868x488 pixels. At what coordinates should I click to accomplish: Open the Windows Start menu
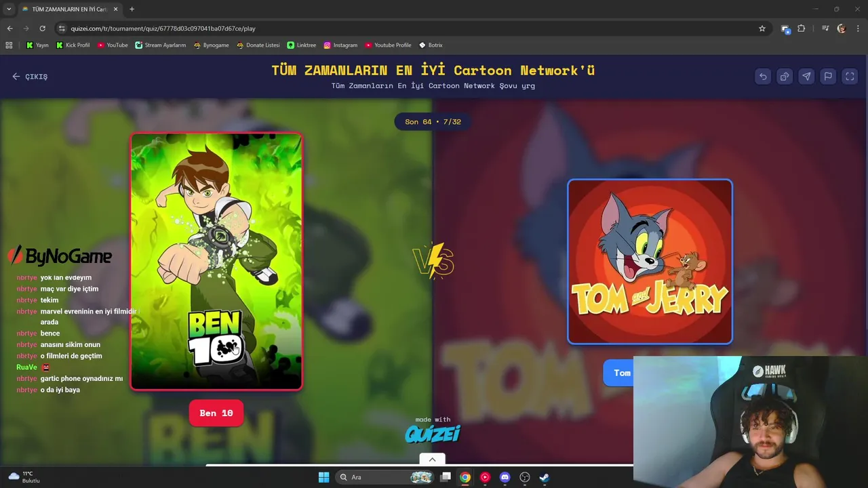(323, 477)
